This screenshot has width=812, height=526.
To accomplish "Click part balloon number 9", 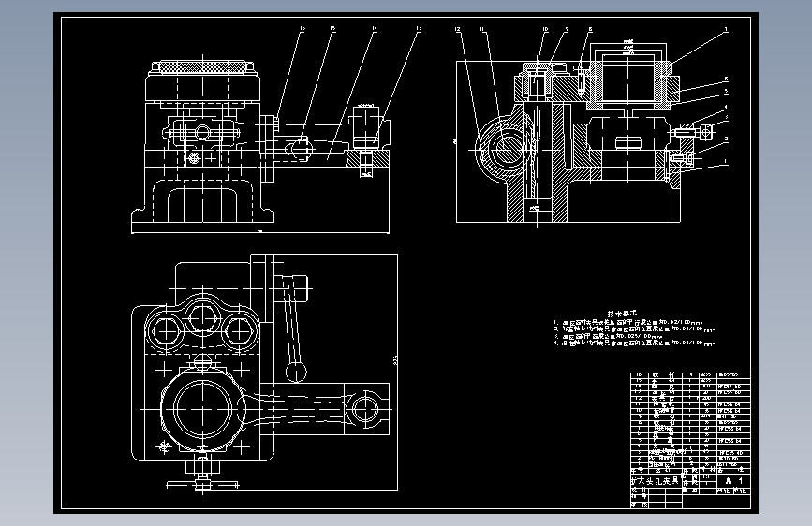I will 567,30.
